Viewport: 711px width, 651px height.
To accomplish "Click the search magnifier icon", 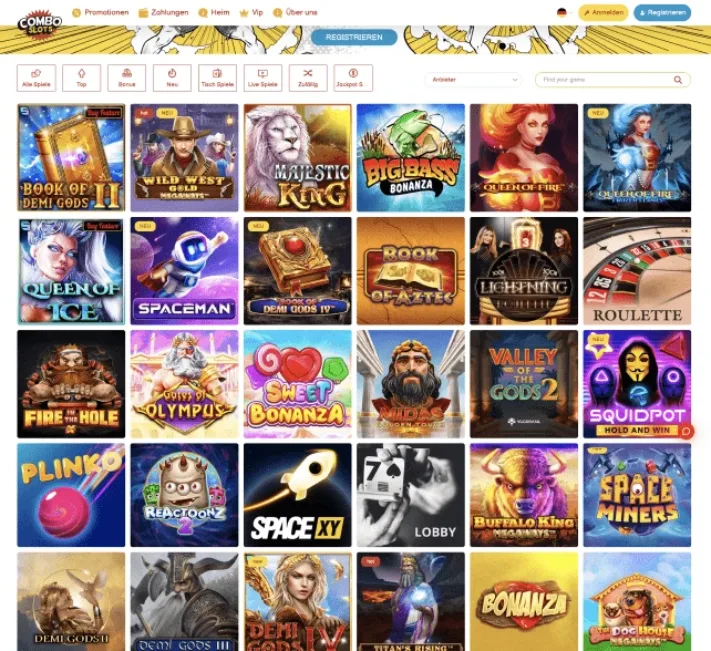I will pyautogui.click(x=677, y=80).
